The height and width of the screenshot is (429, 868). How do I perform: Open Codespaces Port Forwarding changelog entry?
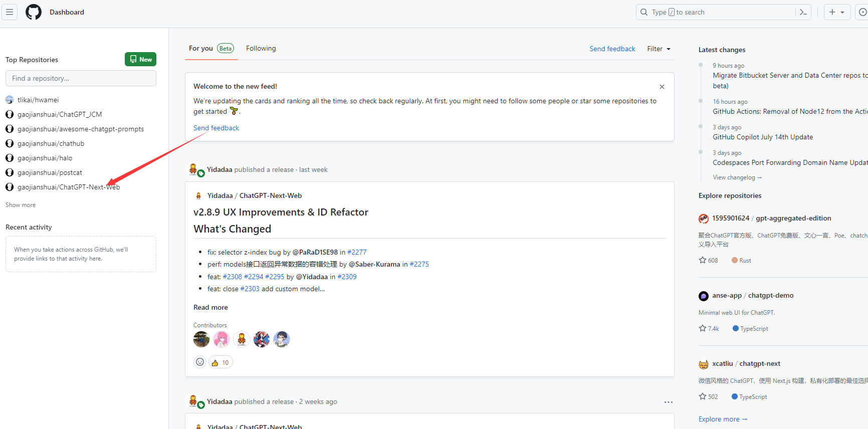(790, 162)
